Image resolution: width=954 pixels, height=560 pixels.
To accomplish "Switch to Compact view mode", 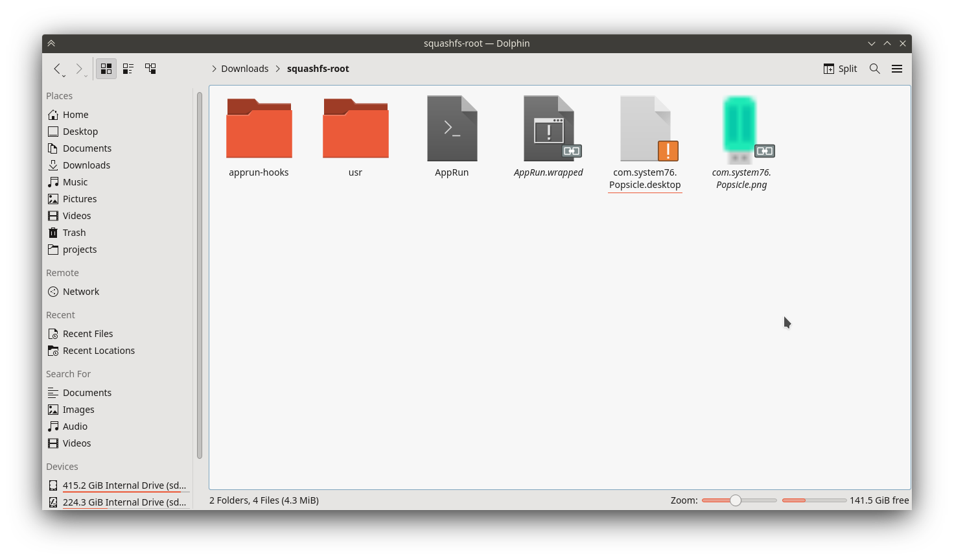I will click(128, 69).
